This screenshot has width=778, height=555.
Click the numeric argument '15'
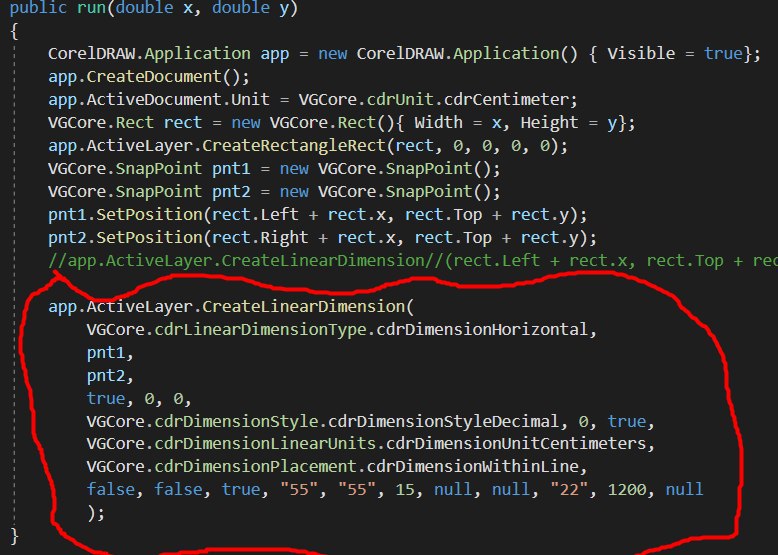click(405, 489)
